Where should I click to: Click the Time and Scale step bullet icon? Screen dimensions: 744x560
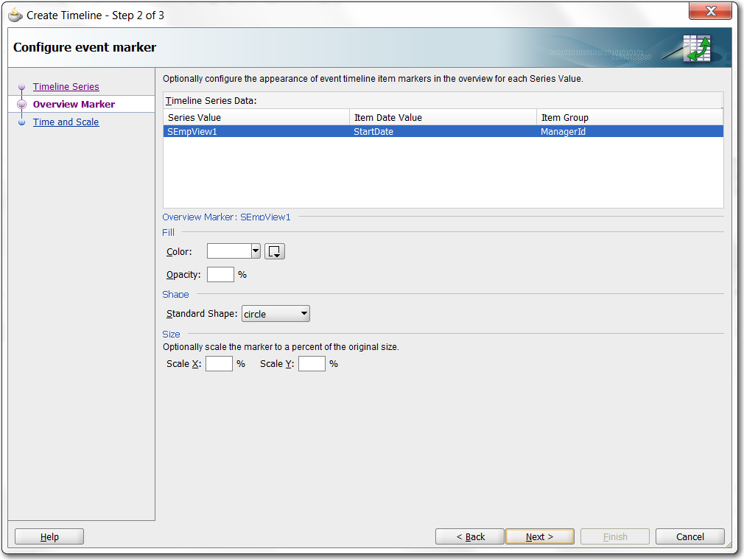(21, 122)
